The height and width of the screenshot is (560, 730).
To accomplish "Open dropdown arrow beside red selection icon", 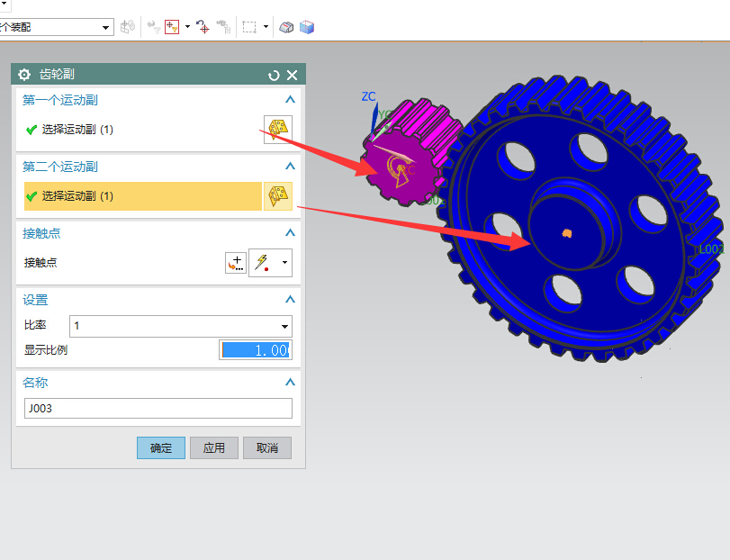I will click(x=187, y=26).
